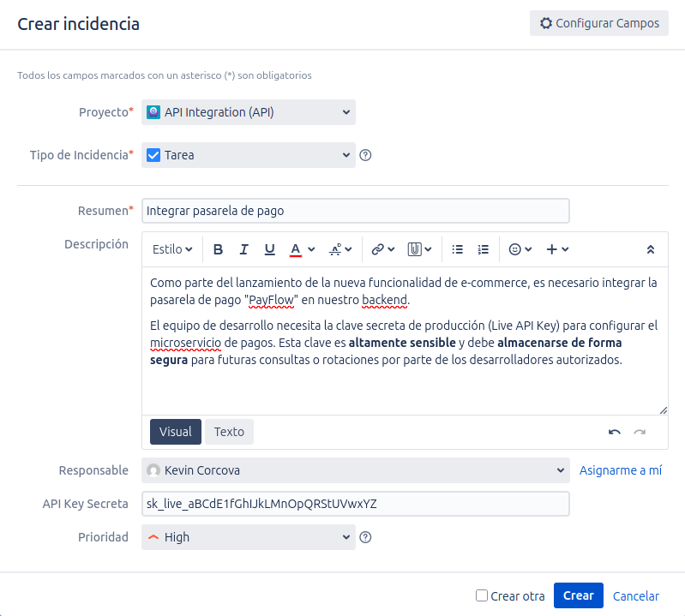Click the insert link icon
Screen dimensions: 685x616
[x=377, y=249]
